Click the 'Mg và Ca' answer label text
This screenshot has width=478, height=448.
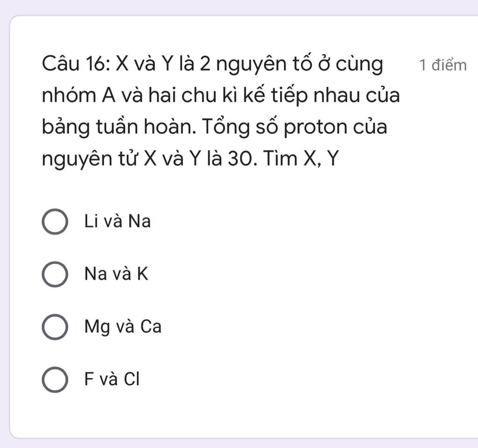[x=123, y=327]
